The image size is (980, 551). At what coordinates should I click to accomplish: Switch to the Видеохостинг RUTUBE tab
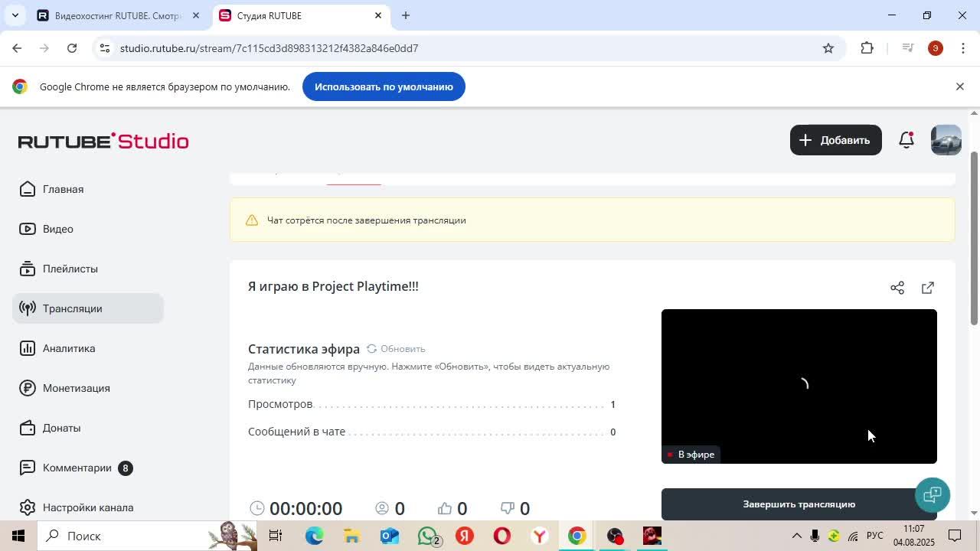tap(119, 15)
